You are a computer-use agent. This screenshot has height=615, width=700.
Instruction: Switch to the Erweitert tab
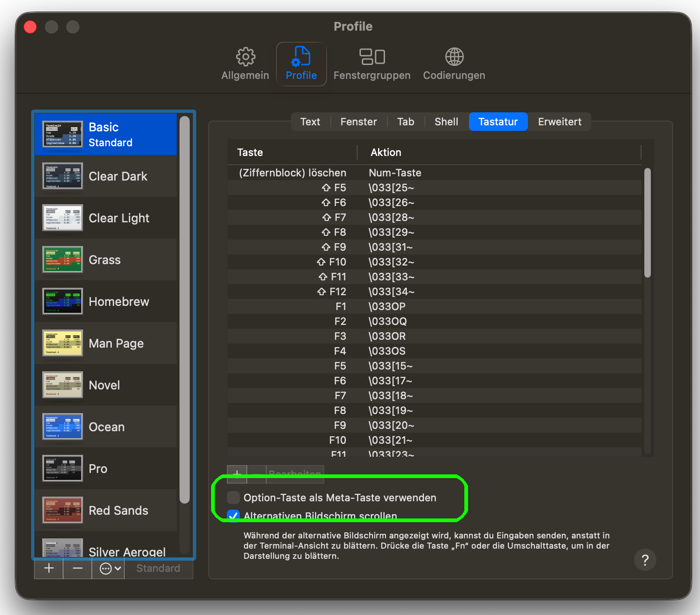[559, 122]
